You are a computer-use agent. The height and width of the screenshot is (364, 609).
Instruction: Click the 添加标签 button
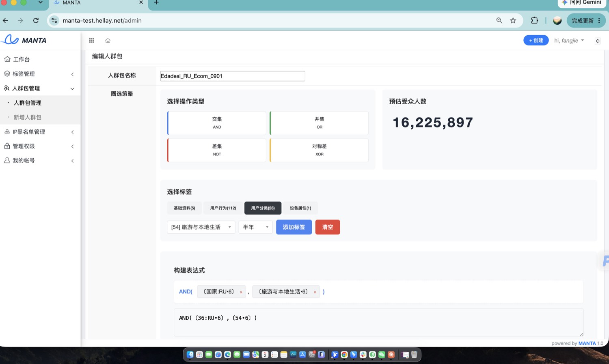tap(294, 227)
